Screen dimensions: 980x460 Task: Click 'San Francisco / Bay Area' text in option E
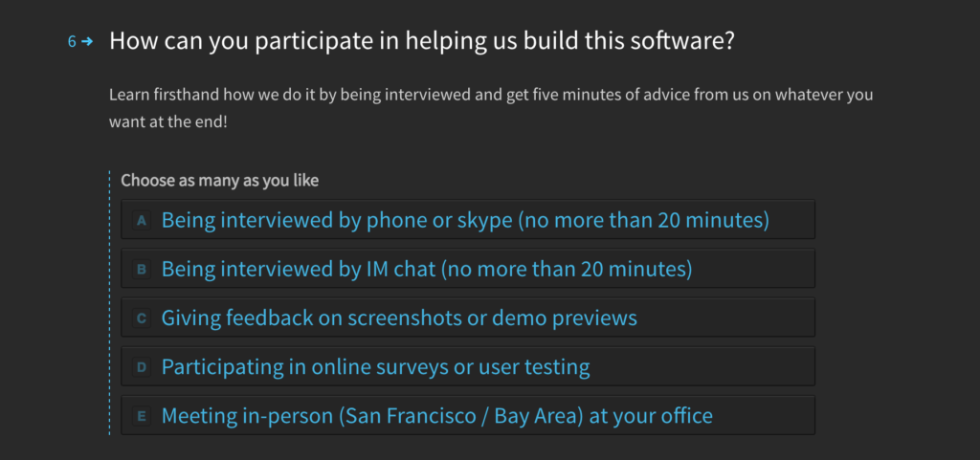click(460, 416)
